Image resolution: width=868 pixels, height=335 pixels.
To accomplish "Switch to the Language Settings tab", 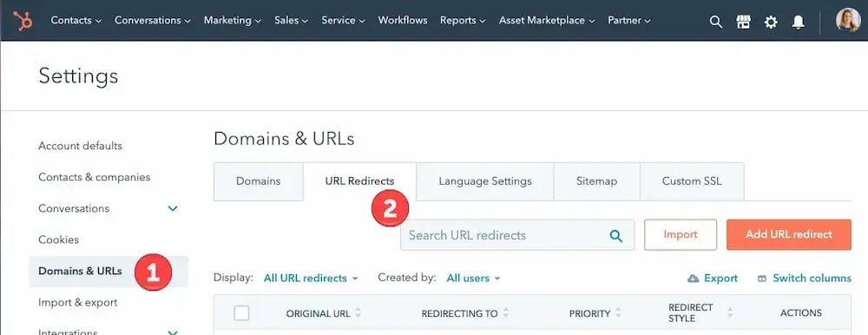I will (x=485, y=181).
